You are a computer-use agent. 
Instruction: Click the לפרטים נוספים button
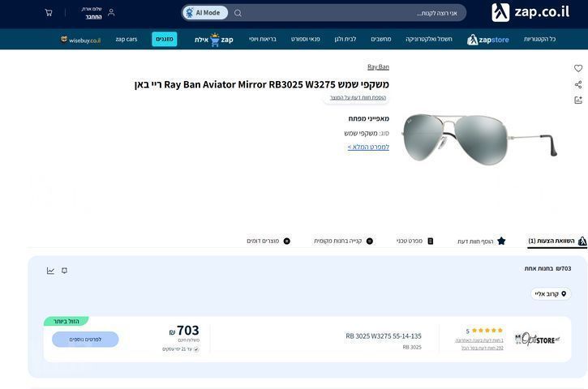[x=85, y=339]
